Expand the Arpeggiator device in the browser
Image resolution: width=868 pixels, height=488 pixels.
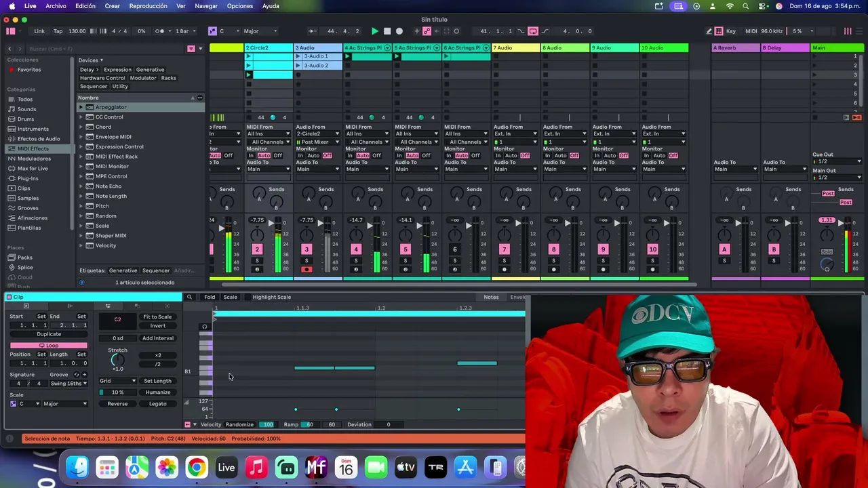pos(81,108)
